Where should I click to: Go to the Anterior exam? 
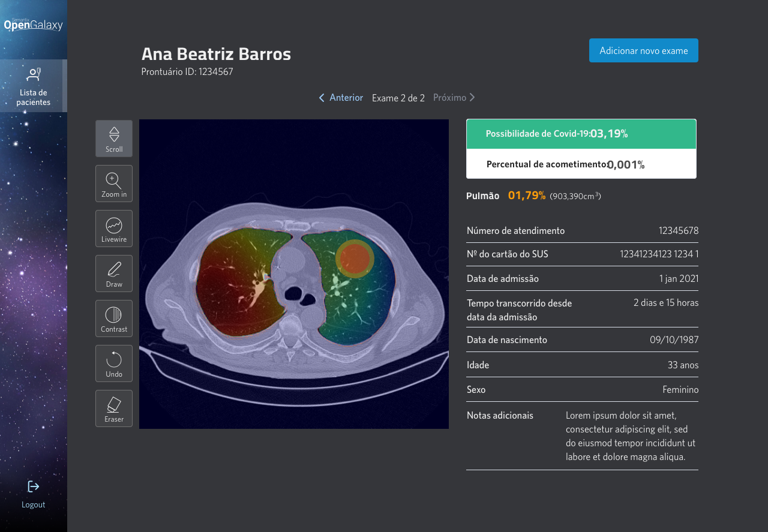pos(341,97)
